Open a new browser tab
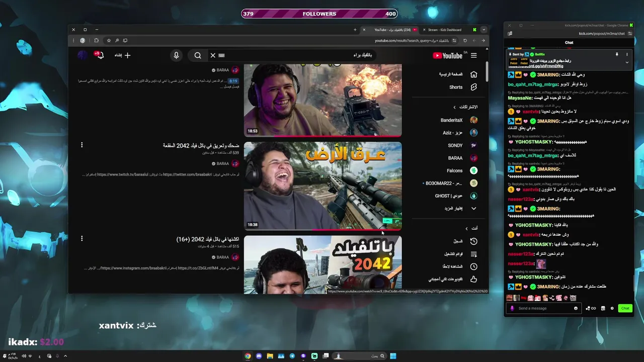Image resolution: width=644 pixels, height=362 pixels. coord(355,30)
